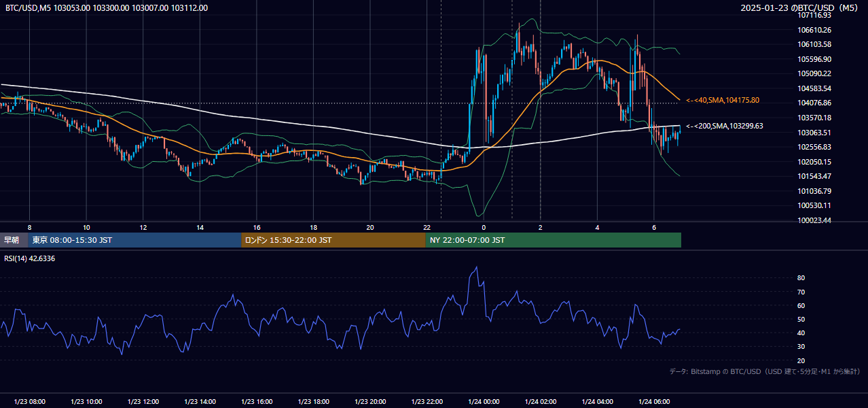Click the 1/23 14:00 time axis label
The image size is (868, 408).
point(200,402)
